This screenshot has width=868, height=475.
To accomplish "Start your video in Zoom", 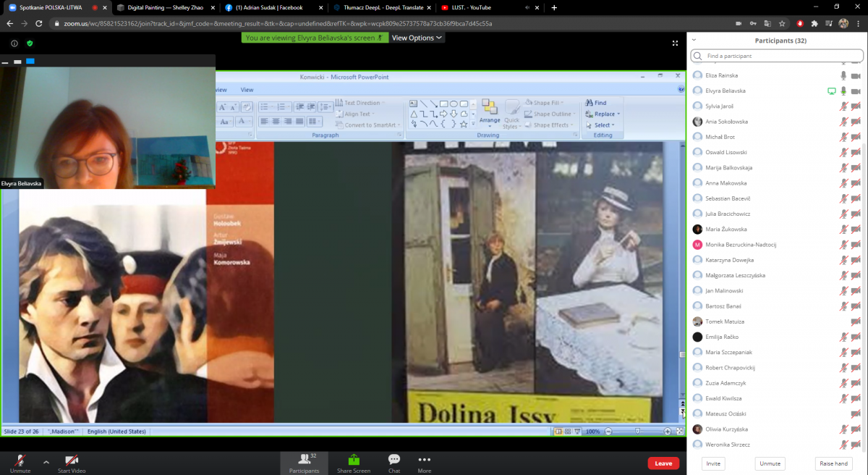I will tap(72, 463).
